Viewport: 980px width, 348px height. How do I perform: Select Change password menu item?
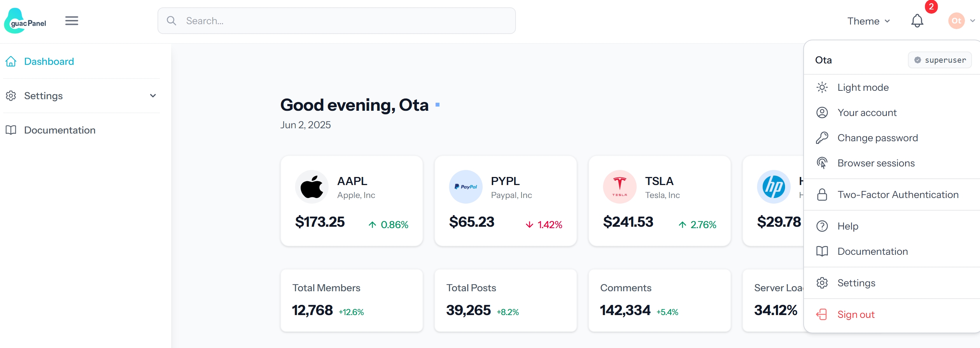point(892,138)
